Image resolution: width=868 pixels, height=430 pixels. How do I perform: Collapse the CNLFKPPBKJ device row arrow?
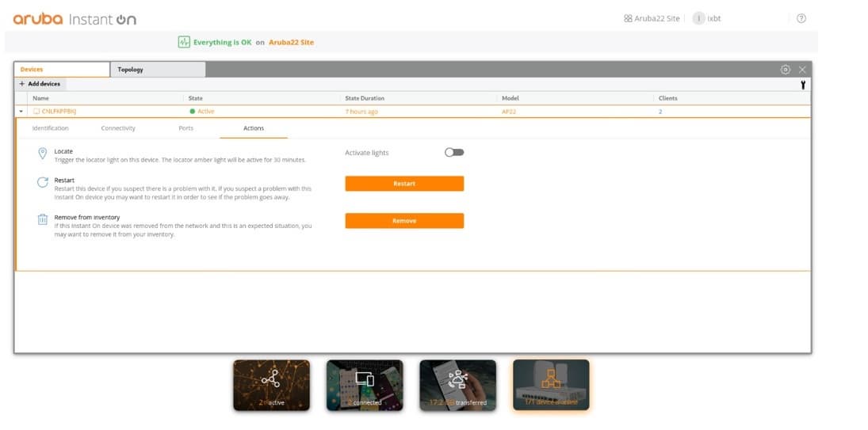(21, 112)
